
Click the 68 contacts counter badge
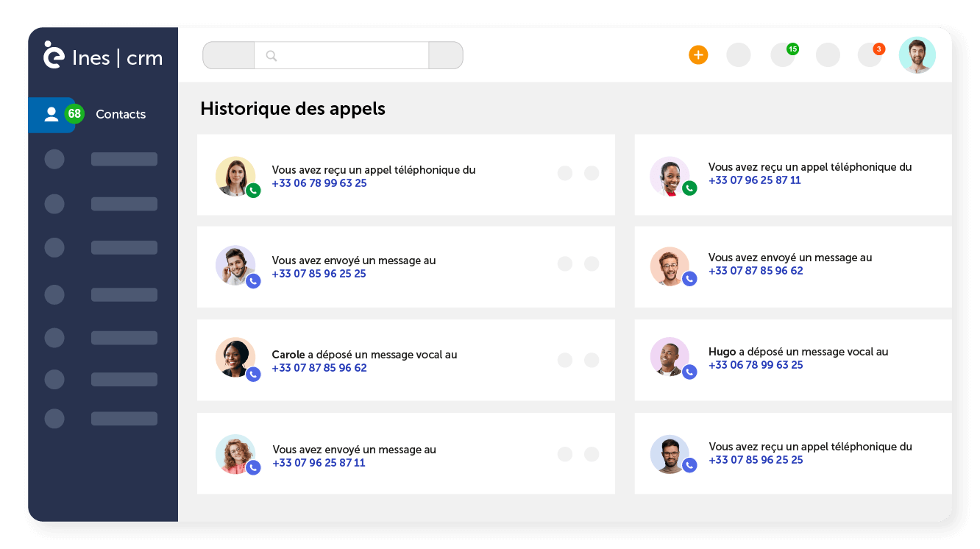click(74, 113)
